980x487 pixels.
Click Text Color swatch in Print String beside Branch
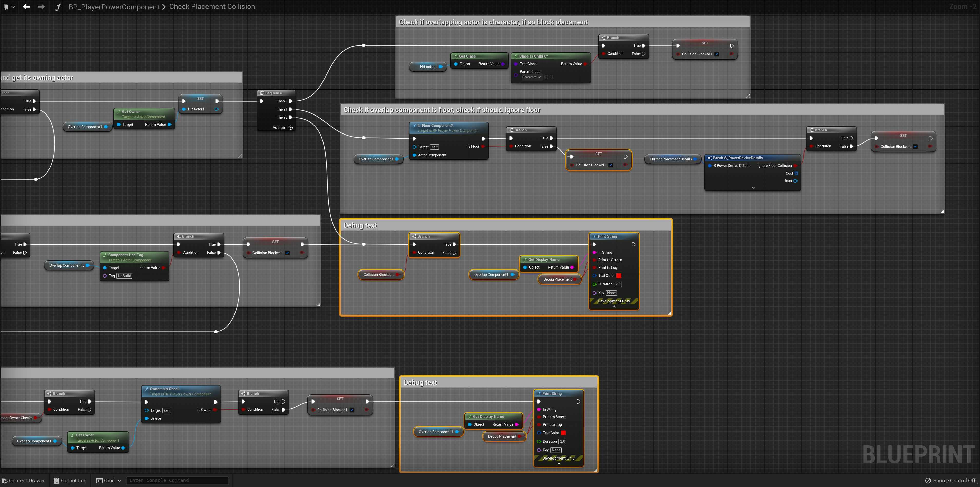[619, 276]
